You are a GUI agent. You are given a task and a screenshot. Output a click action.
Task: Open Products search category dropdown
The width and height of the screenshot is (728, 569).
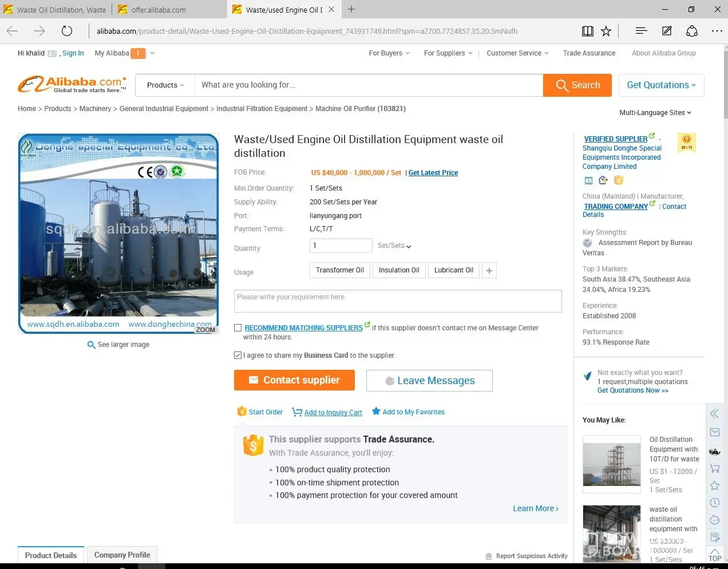[x=165, y=85]
